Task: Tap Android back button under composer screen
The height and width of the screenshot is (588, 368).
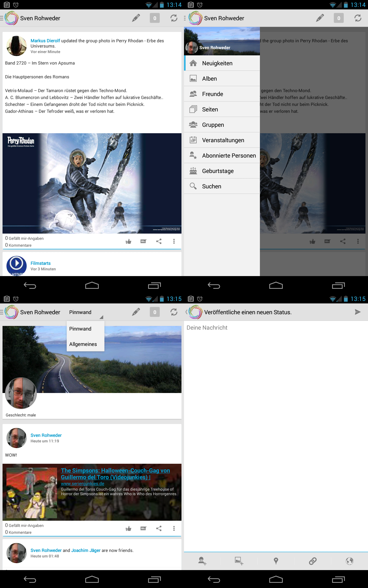Action: pyautogui.click(x=214, y=580)
